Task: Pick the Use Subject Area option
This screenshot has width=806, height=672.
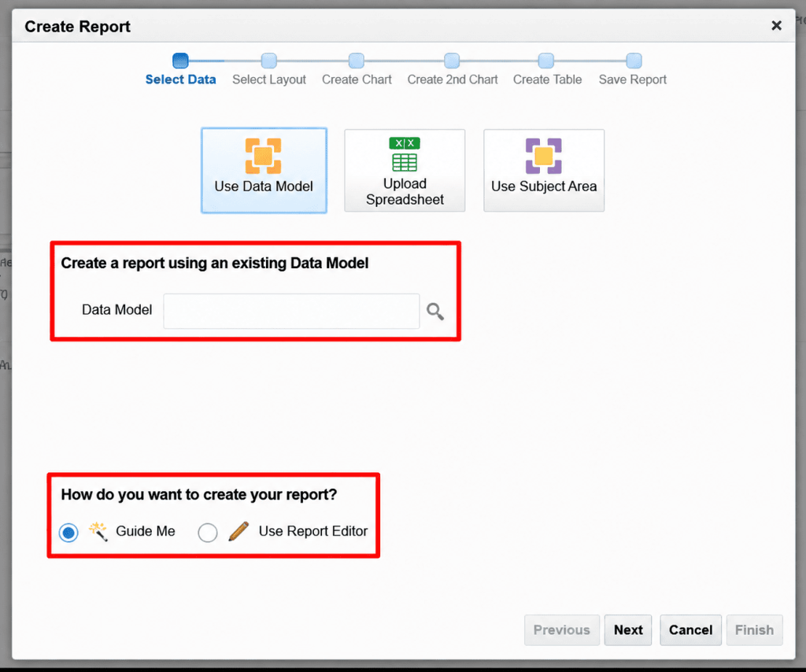Action: click(x=544, y=170)
